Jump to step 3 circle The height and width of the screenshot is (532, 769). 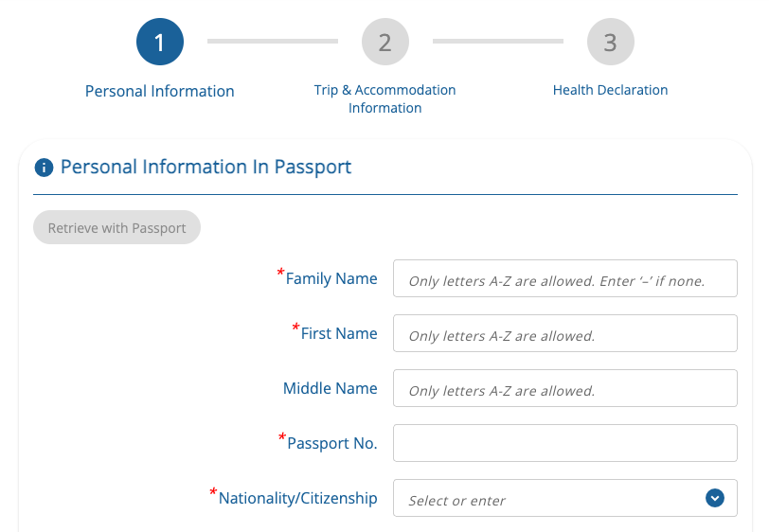[610, 43]
